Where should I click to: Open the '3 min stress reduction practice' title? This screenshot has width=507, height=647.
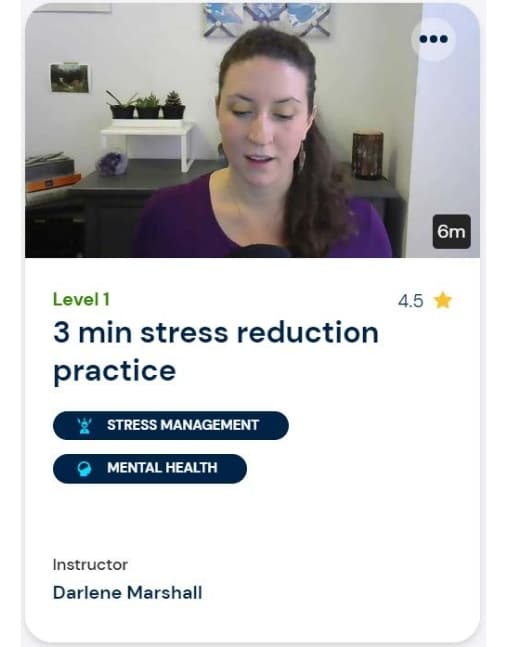[x=216, y=352]
